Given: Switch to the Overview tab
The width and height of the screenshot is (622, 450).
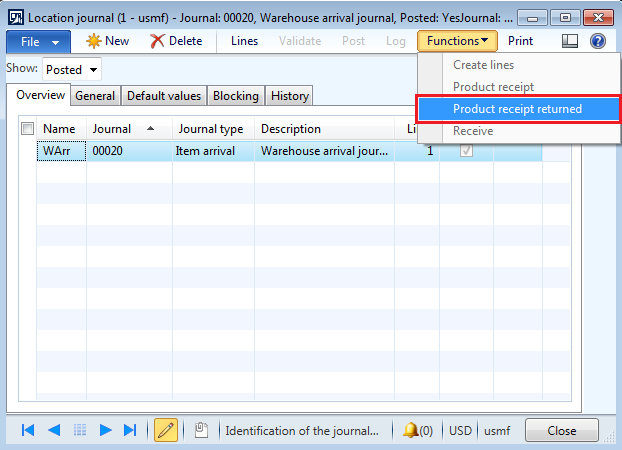Looking at the screenshot, I should click(40, 95).
